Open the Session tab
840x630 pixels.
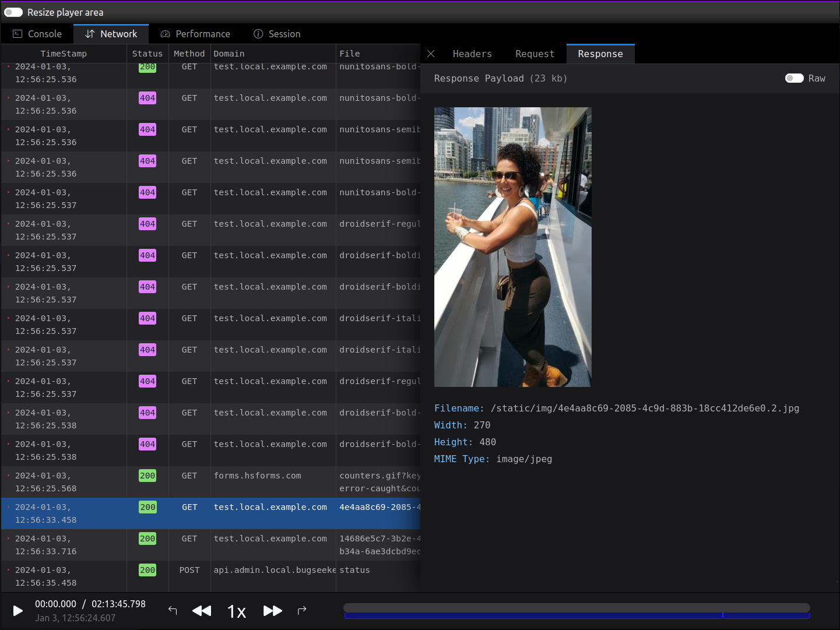click(x=277, y=34)
